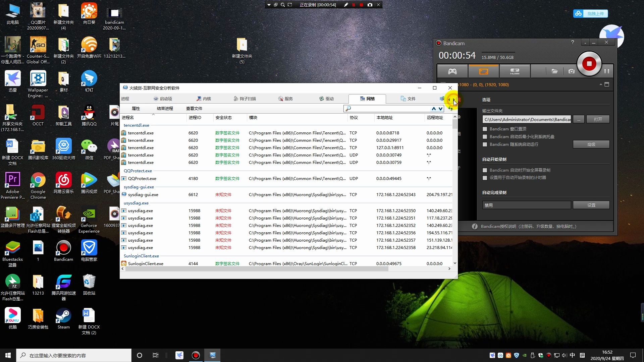The width and height of the screenshot is (644, 362).
Task: Select Bandicam HDMI device recording mode
Action: point(515,71)
